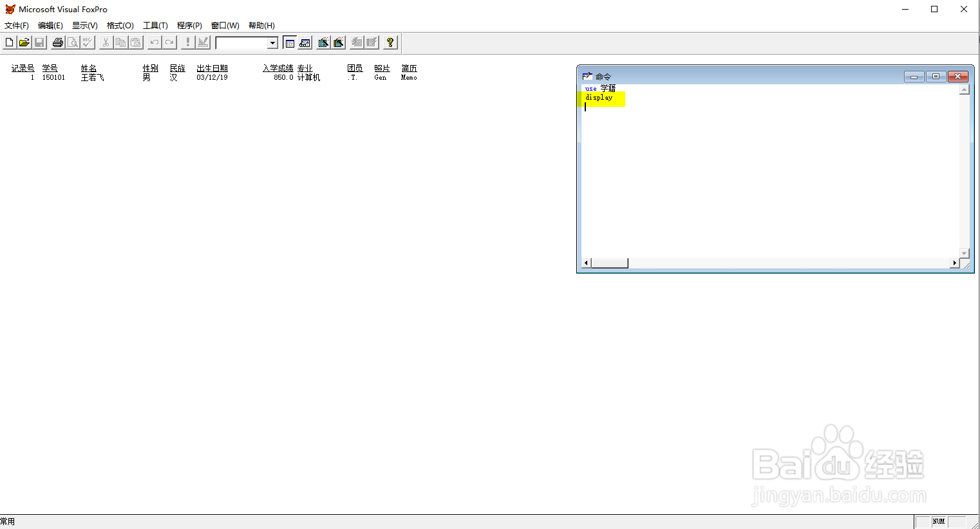This screenshot has height=529, width=980.
Task: Minimize the Visual FoxPro main window
Action: (905, 9)
